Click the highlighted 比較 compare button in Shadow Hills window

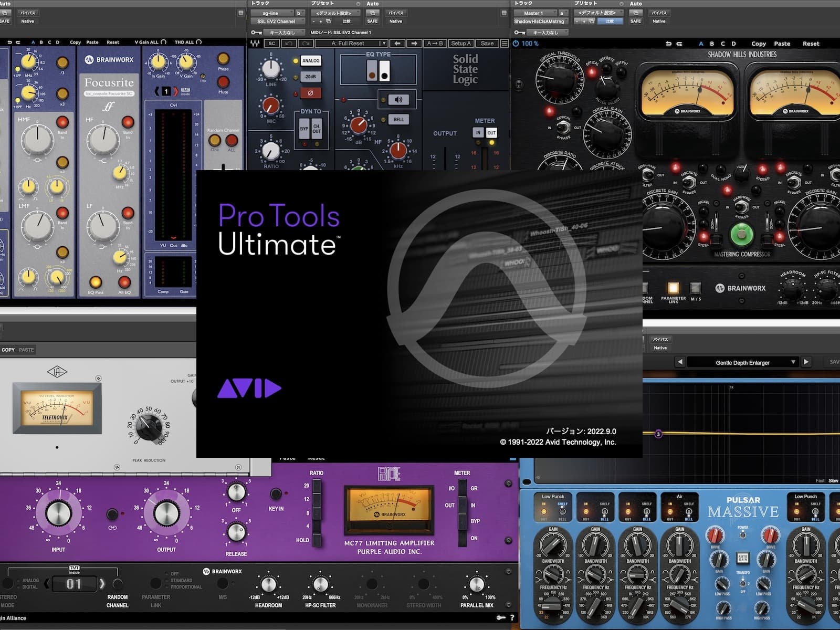click(x=610, y=22)
